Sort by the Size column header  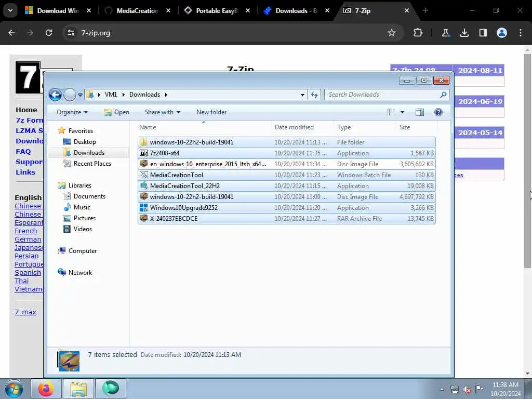417,127
